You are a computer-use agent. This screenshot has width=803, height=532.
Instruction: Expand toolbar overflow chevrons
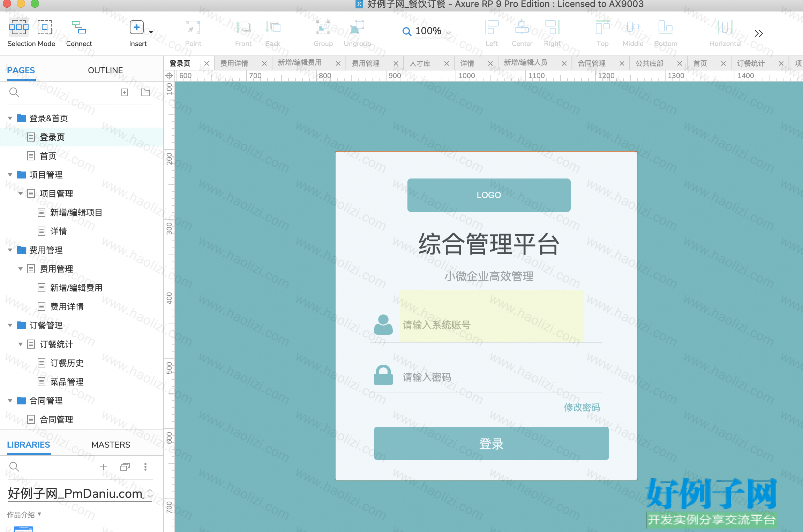(x=758, y=33)
